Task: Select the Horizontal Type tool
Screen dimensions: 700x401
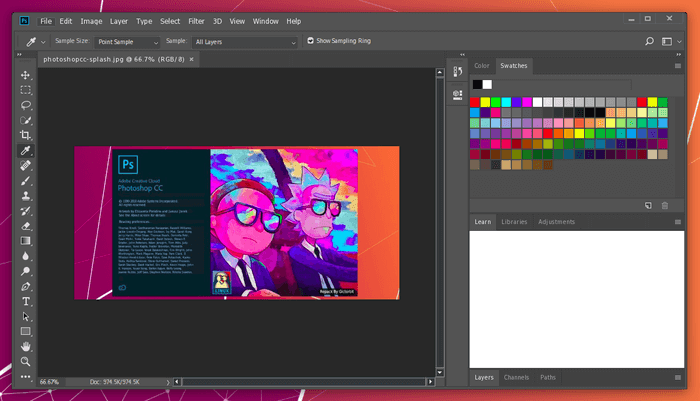Action: (25, 301)
